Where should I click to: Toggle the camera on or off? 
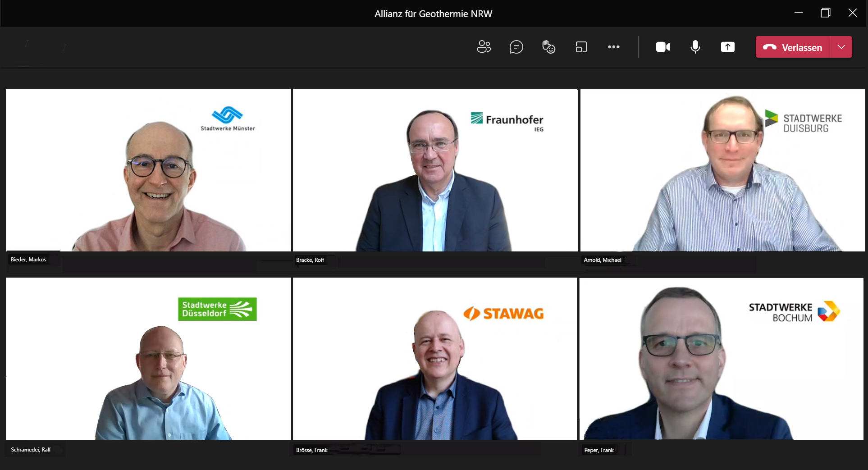pos(663,47)
